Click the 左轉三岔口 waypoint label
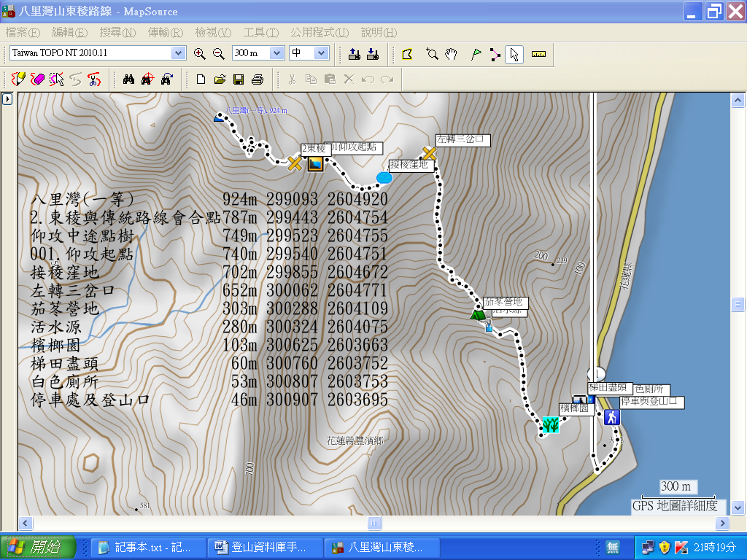The image size is (747, 560). pos(462,140)
